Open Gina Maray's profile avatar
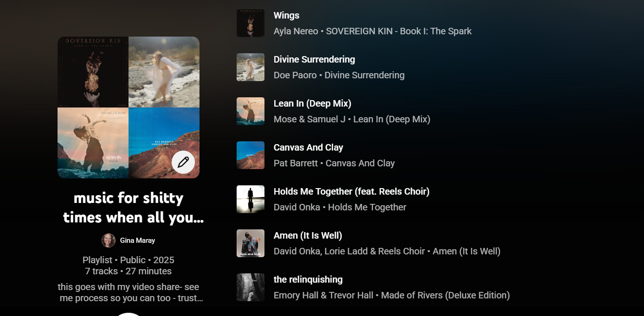The height and width of the screenshot is (316, 644). 109,240
